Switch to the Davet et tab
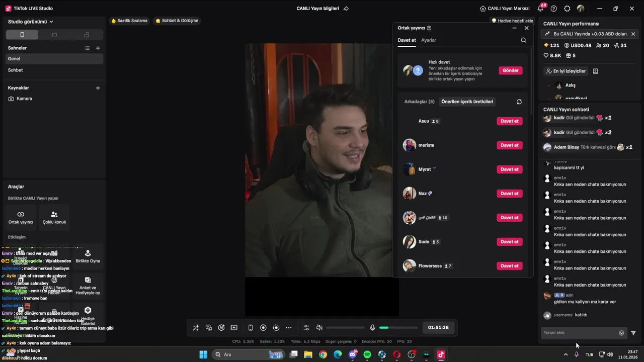644x362 pixels. point(407,40)
